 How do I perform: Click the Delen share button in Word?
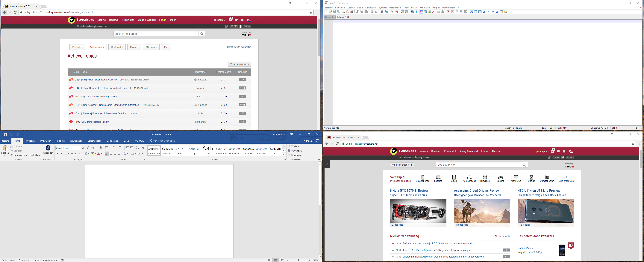click(x=307, y=141)
